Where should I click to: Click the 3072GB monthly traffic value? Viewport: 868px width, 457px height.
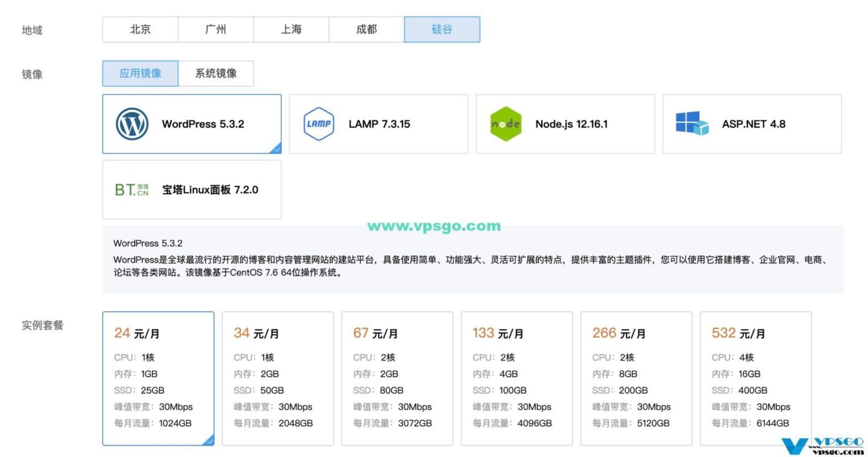pos(415,423)
